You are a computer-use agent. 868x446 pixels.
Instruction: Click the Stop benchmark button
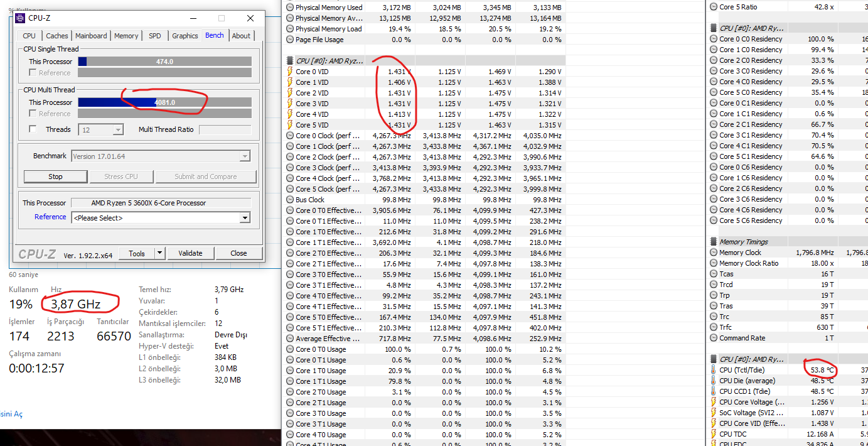tap(56, 177)
